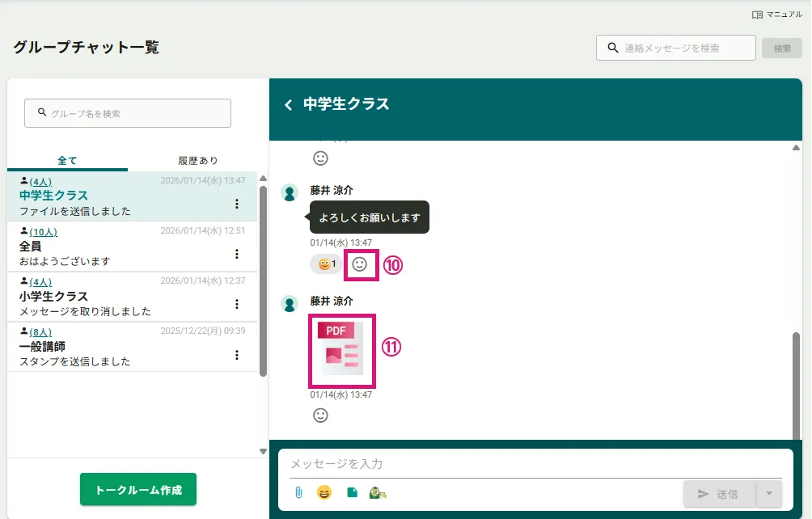Go back using the arrow beside 中学生クラス
812x519 pixels.
(288, 105)
